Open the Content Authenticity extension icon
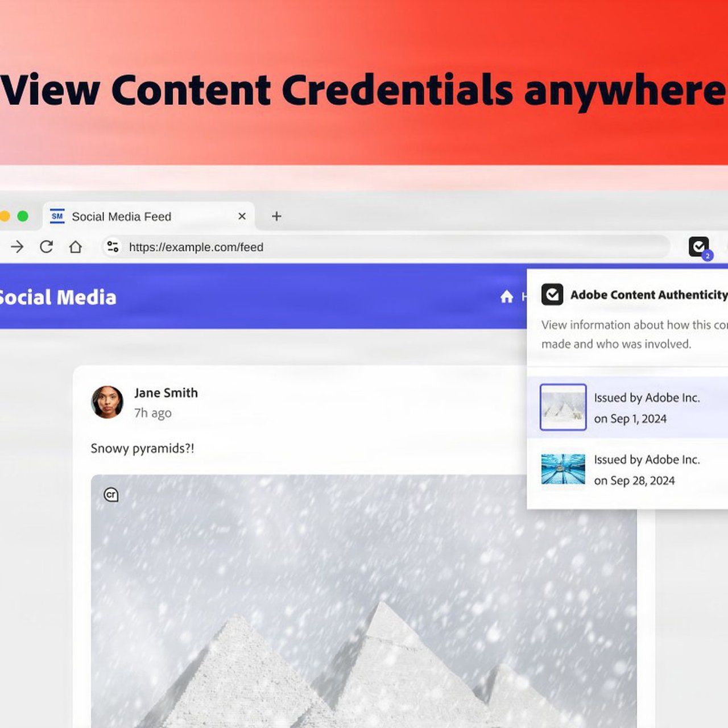The width and height of the screenshot is (728, 728). pyautogui.click(x=699, y=247)
